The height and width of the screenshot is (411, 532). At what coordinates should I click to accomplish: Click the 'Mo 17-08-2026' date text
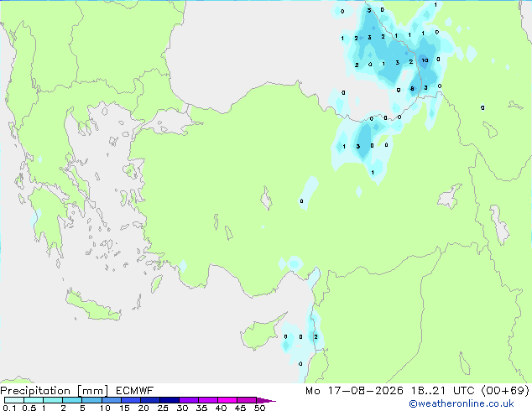[355, 391]
